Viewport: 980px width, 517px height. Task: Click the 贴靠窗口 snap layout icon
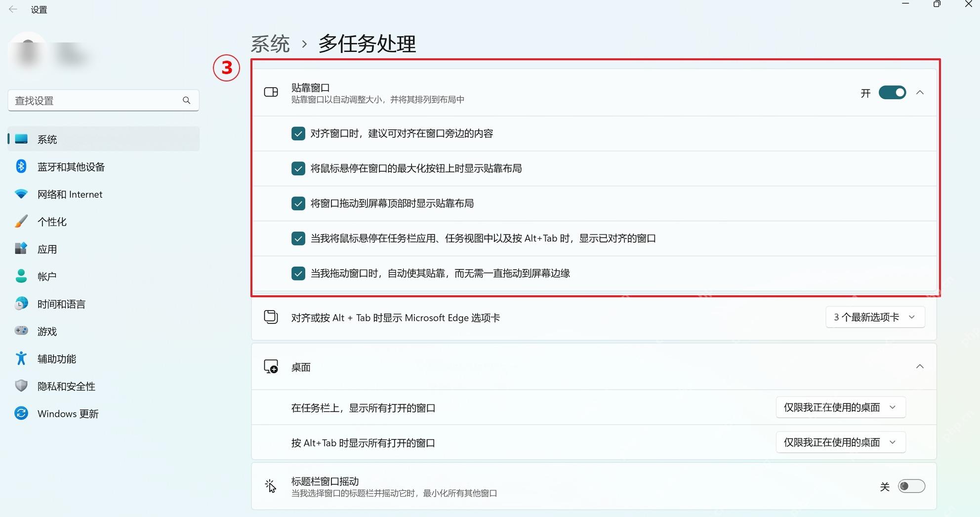[271, 92]
